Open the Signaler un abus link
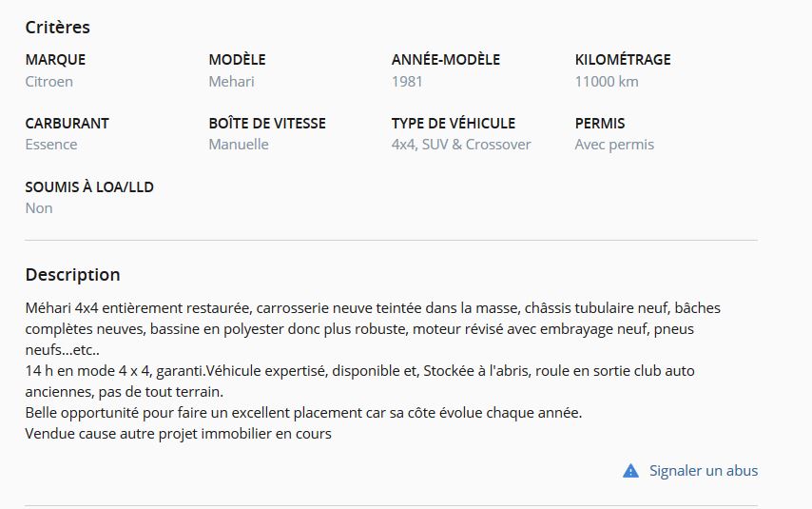Viewport: 812px width, 509px height. (704, 471)
